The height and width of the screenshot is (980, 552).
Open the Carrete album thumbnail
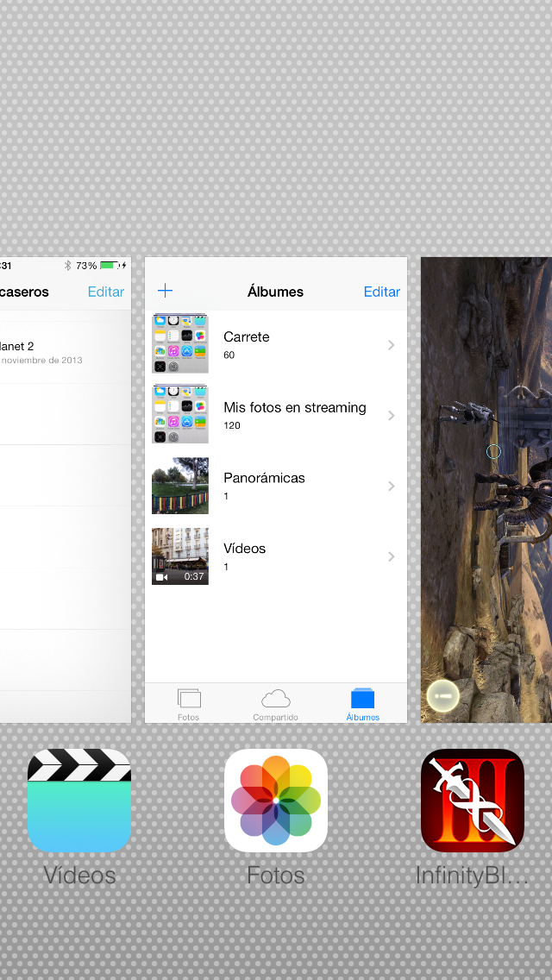point(180,344)
